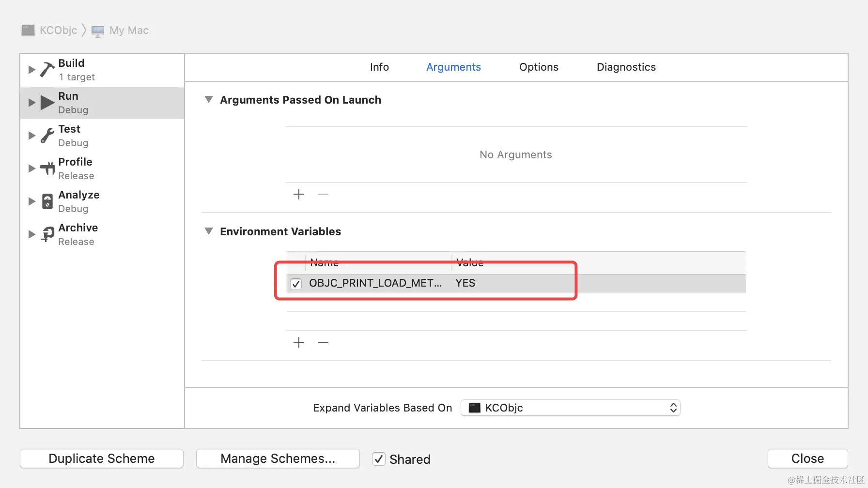Open Manage Schemes dialog
The image size is (868, 488).
click(278, 458)
